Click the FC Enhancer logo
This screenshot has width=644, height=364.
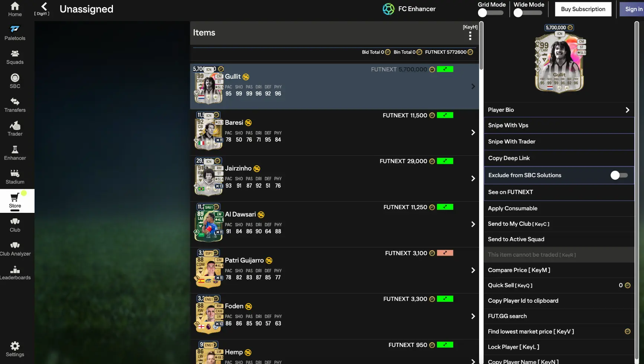click(388, 9)
